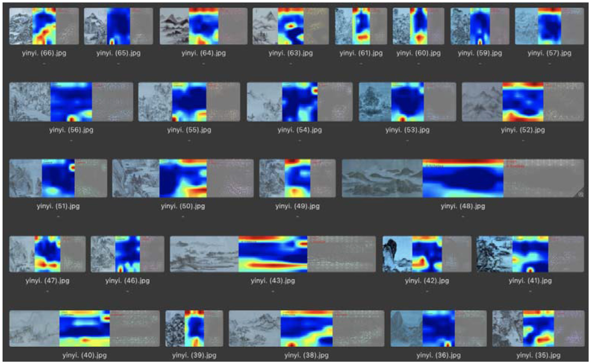
Task: Select thumbnail for yinyi. (63).jpg
Action: (x=290, y=26)
